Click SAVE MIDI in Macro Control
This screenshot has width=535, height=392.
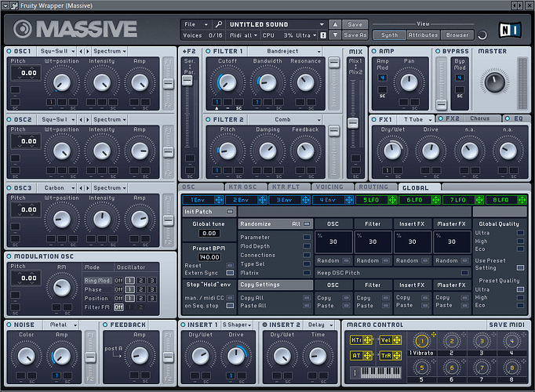coord(507,325)
